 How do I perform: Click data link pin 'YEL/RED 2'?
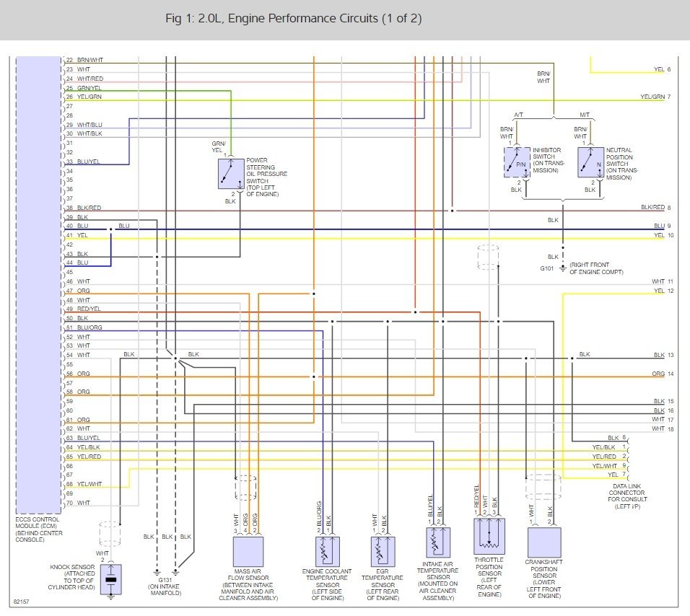[x=609, y=457]
